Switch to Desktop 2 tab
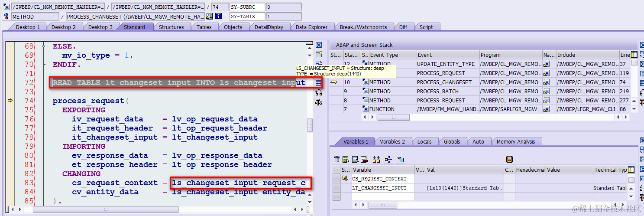 [64, 27]
